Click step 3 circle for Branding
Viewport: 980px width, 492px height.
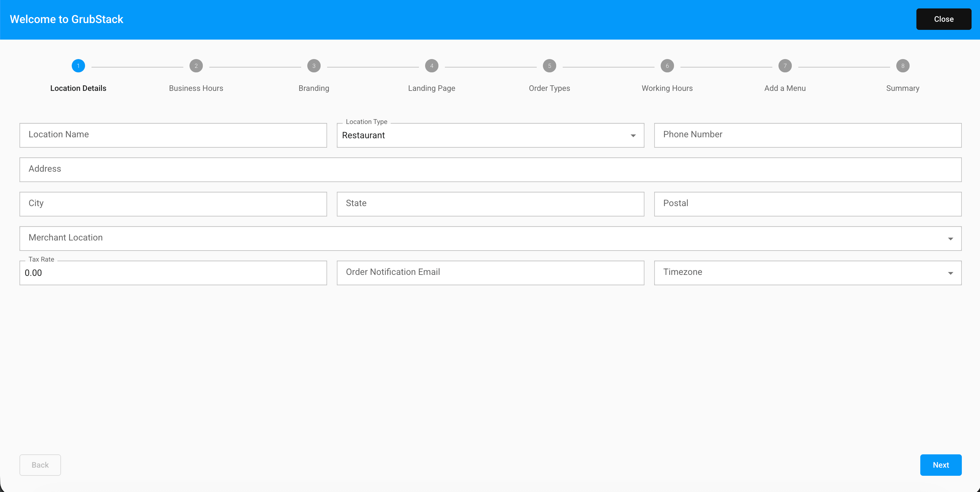[314, 66]
